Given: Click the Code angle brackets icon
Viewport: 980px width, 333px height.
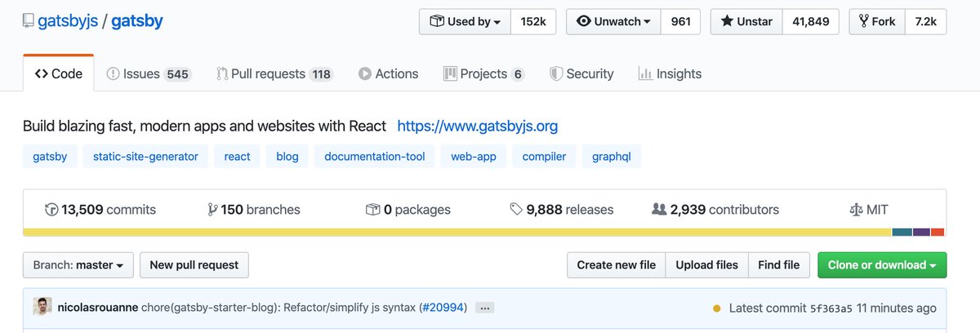Looking at the screenshot, I should point(41,73).
